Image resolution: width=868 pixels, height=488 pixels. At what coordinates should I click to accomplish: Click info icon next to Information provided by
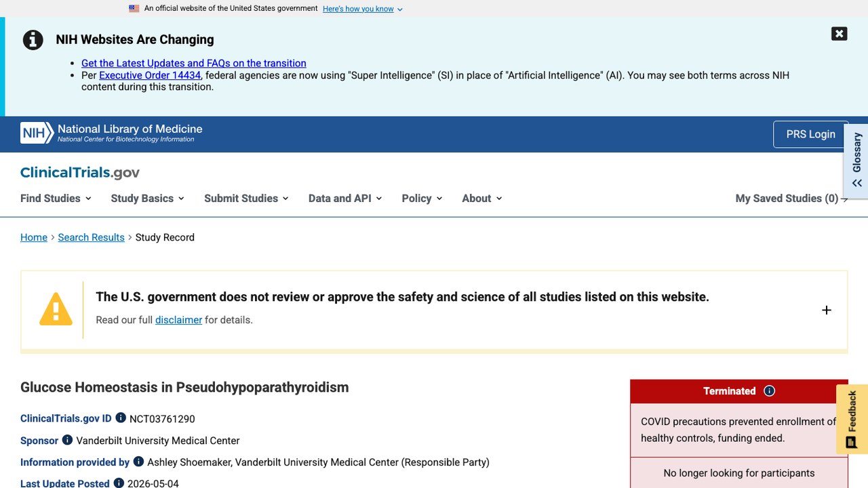138,462
